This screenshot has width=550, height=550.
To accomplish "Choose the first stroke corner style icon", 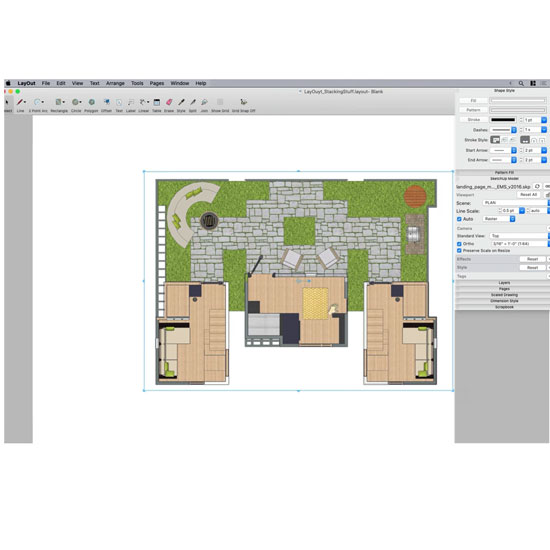I will 495,140.
